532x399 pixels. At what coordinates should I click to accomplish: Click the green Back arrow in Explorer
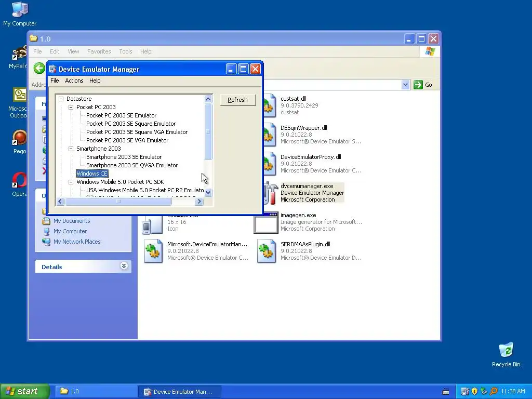tap(39, 68)
